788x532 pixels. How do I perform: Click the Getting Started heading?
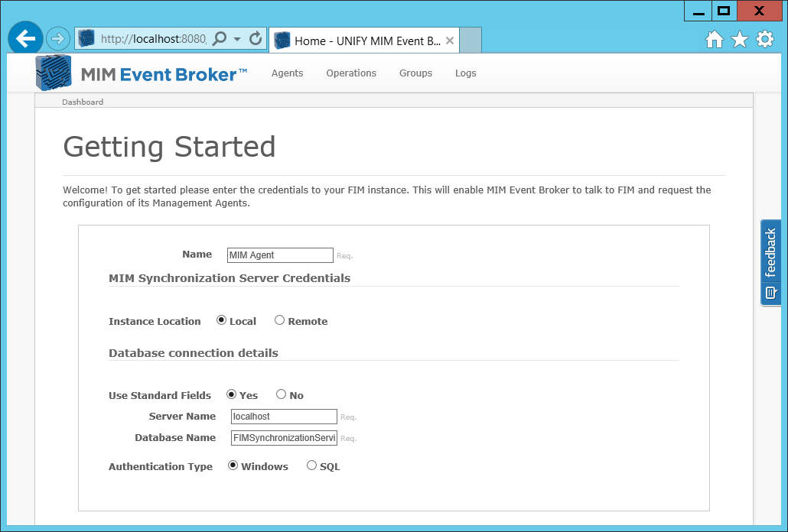click(x=169, y=147)
